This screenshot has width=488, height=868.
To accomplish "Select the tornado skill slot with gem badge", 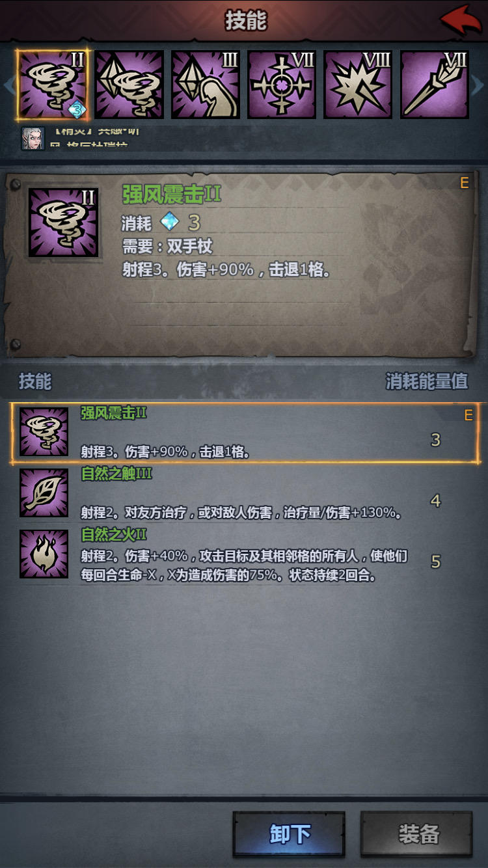I will 53,85.
